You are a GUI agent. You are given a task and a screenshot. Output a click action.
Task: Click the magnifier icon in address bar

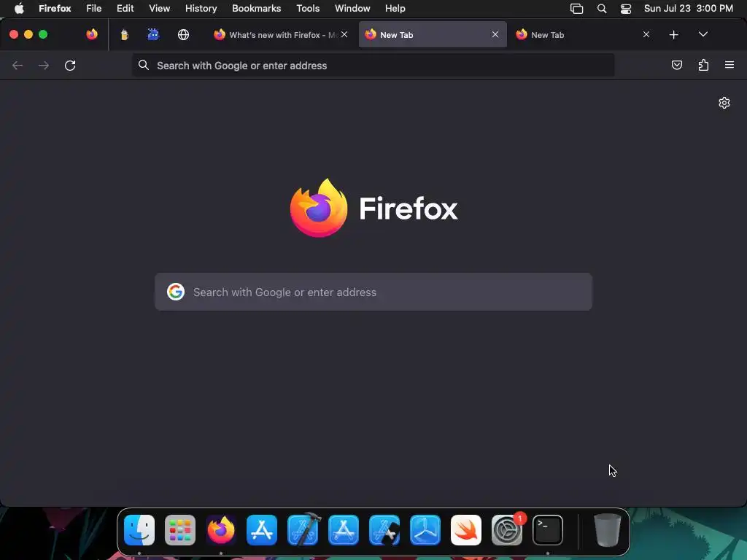[144, 65]
